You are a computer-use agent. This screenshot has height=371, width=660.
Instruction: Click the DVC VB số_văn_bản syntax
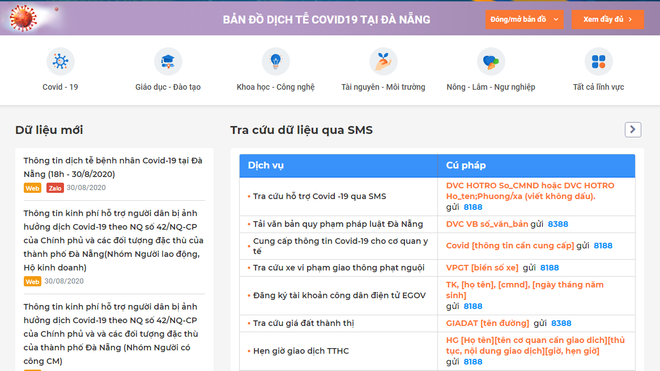487,224
